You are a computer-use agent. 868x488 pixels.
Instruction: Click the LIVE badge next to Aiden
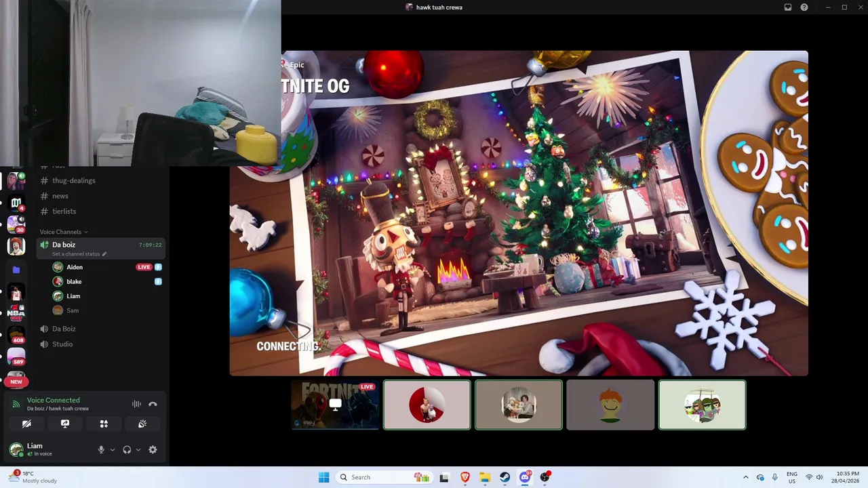[144, 267]
